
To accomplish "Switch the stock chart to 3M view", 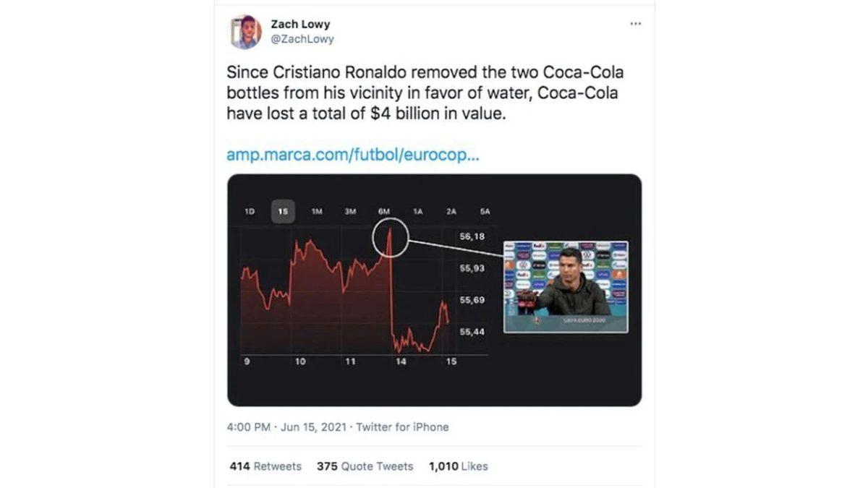I will click(349, 211).
